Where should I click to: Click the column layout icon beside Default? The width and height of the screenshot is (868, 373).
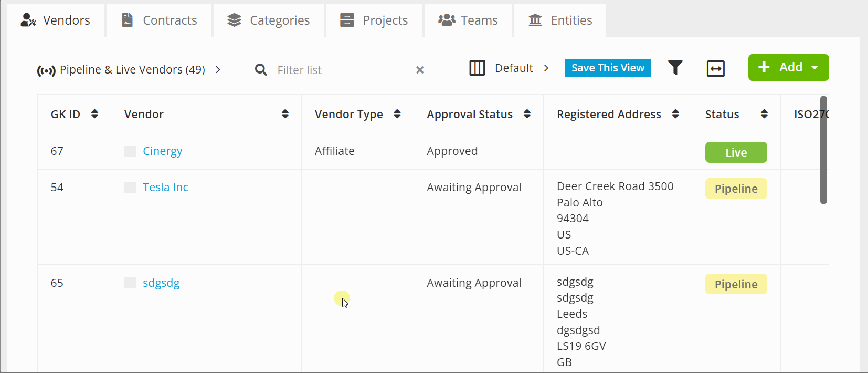(x=477, y=68)
